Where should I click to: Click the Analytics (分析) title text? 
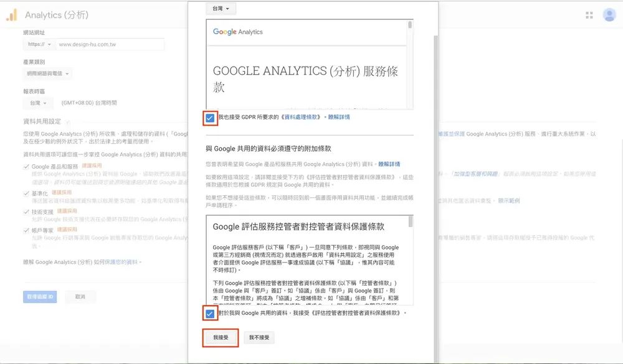[57, 15]
